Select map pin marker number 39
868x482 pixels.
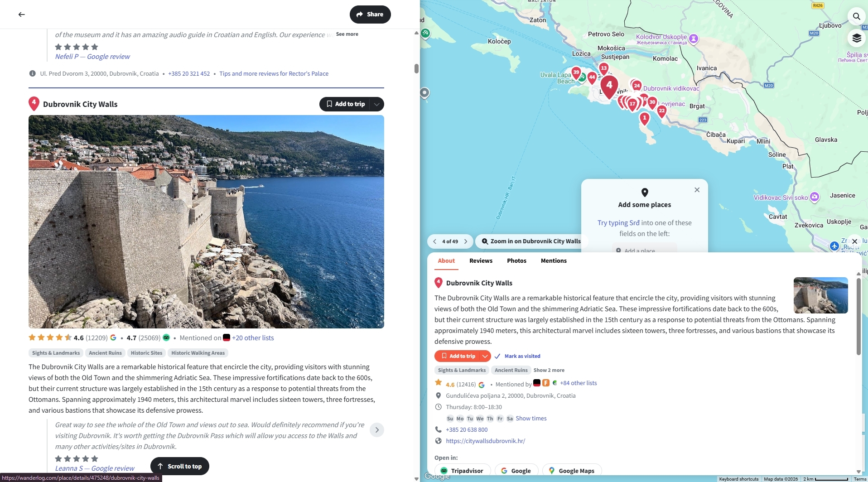pos(576,72)
